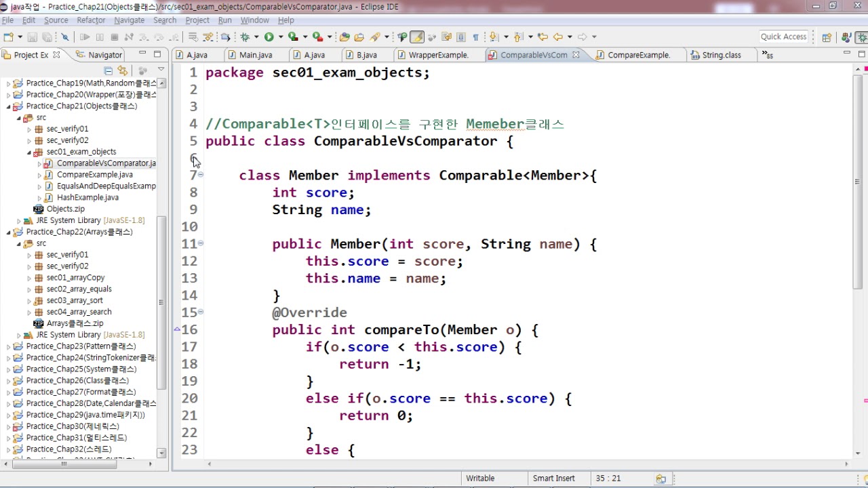868x488 pixels.
Task: Open the Navigate menu
Action: tap(129, 20)
